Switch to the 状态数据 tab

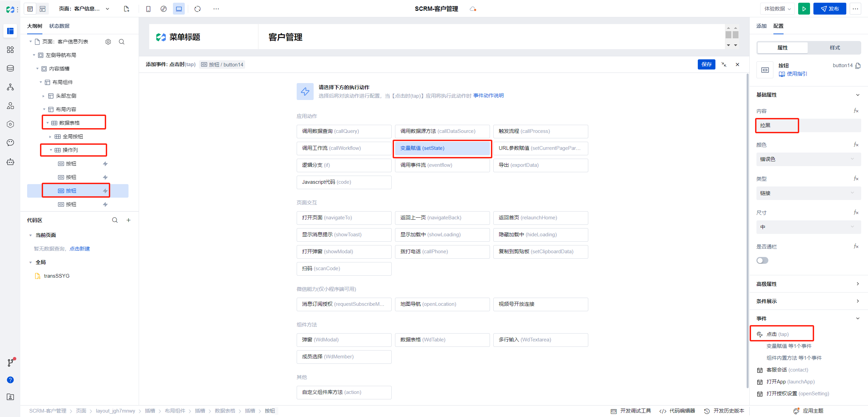coord(59,26)
